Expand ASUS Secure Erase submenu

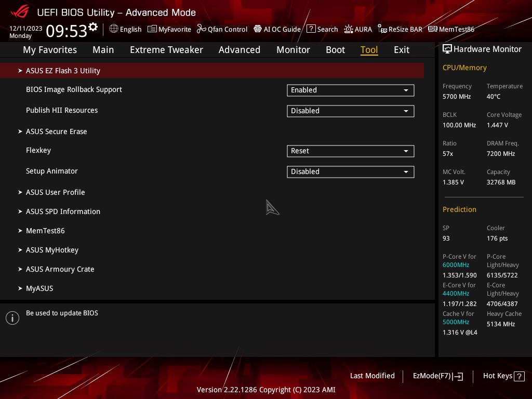point(56,131)
